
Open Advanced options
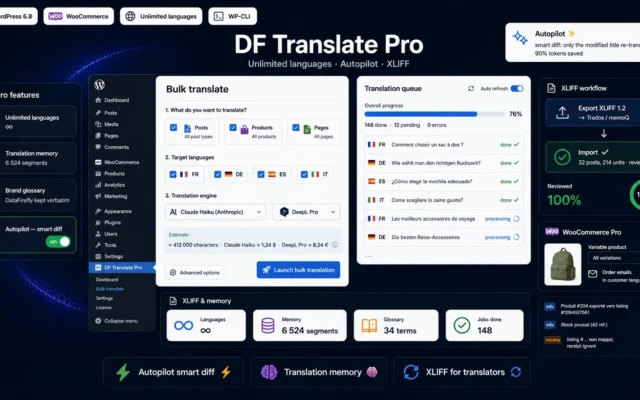(195, 273)
